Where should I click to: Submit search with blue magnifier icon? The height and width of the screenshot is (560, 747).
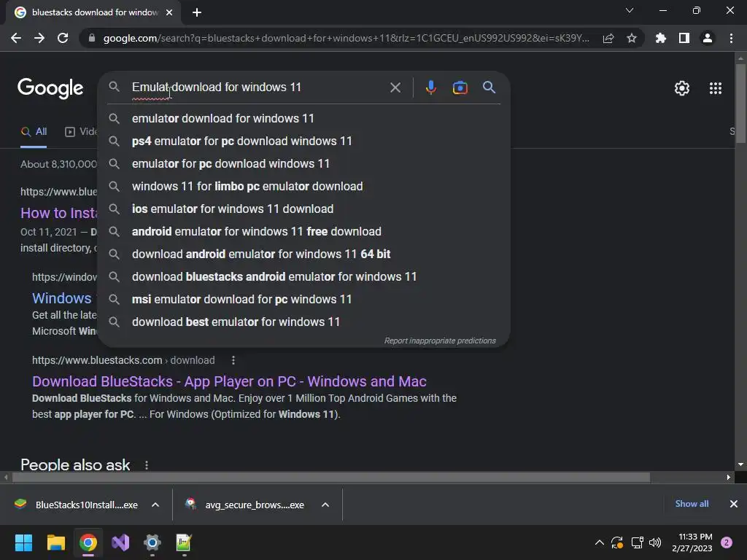(489, 87)
